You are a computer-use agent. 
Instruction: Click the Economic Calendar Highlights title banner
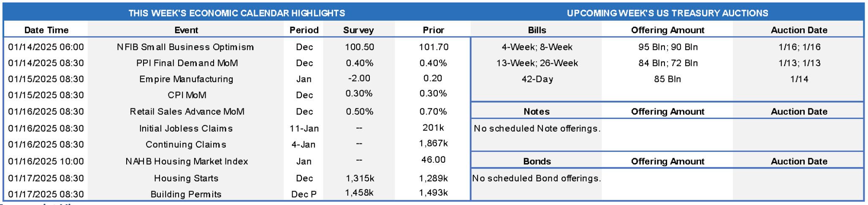tap(236, 13)
